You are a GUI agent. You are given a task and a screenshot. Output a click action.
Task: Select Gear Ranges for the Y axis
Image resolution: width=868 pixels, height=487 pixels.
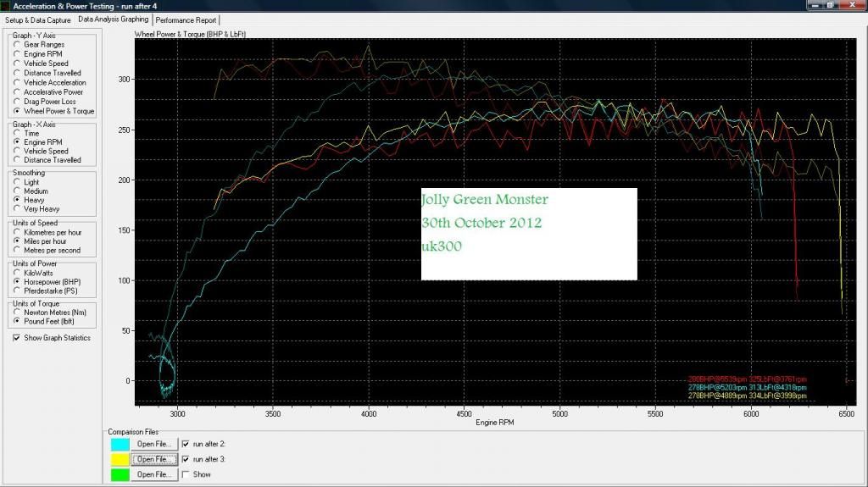point(18,45)
